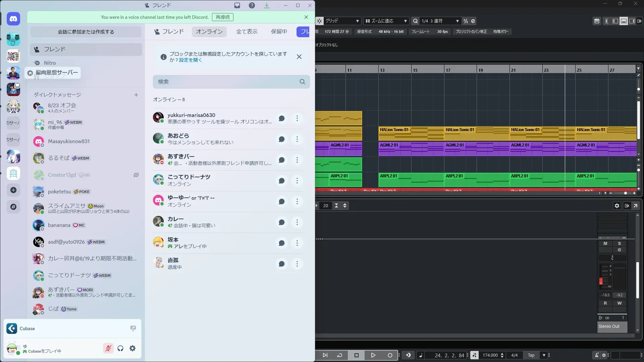
Task: Open the Discord inbox icon in title bar
Action: [237, 5]
